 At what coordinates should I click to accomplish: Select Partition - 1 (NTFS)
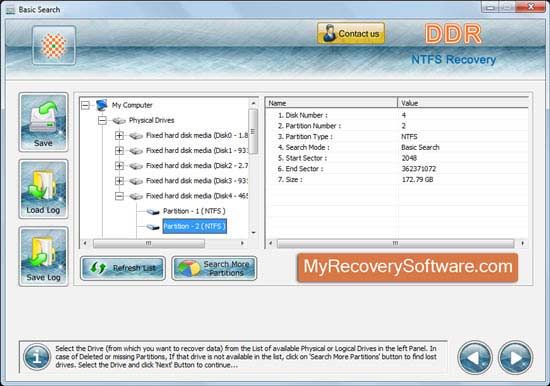pyautogui.click(x=194, y=211)
